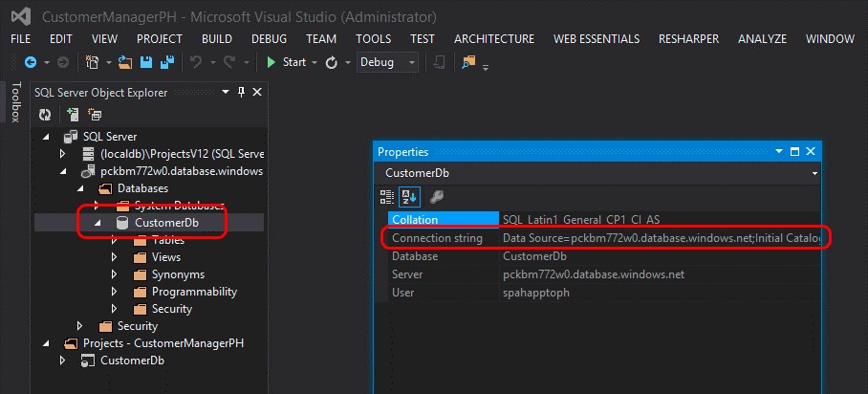Select the Collation property row
Screen dimensions: 868x394
click(604, 219)
